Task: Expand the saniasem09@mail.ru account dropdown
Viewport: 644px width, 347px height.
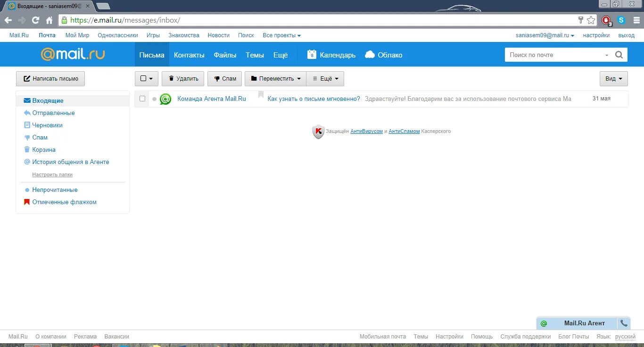Action: click(x=545, y=35)
